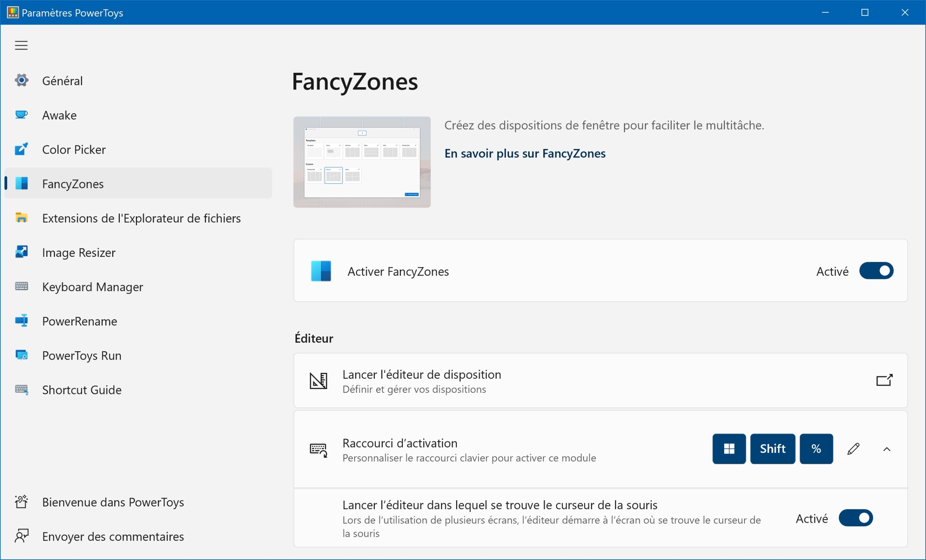The width and height of the screenshot is (926, 560).
Task: Click the Envoyer des commentaires feedback icon
Action: [21, 536]
